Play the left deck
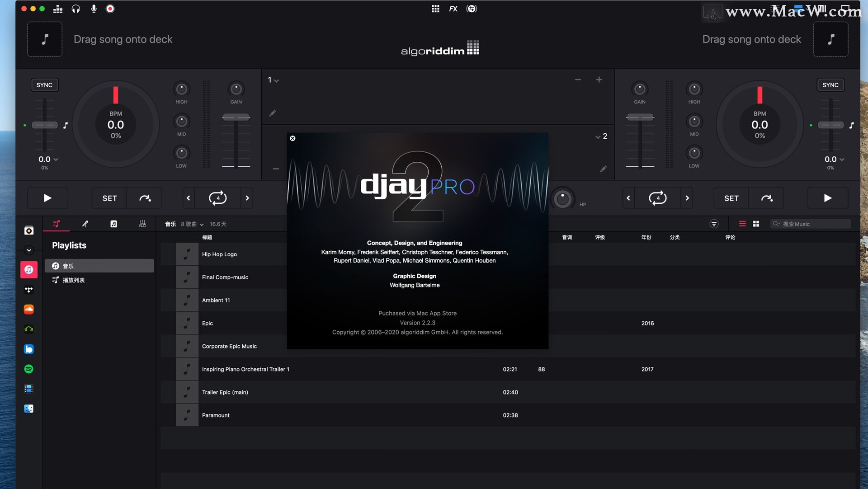Viewport: 868px width, 489px height. pos(47,198)
